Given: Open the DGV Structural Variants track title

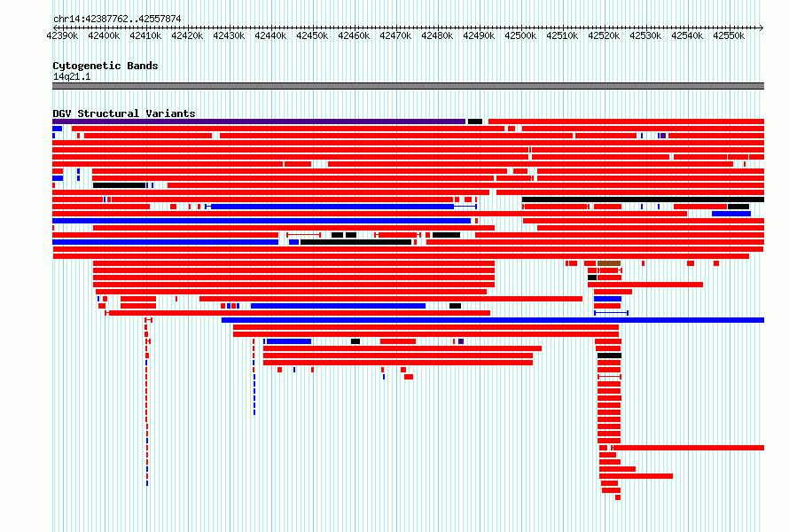Looking at the screenshot, I should tap(124, 113).
